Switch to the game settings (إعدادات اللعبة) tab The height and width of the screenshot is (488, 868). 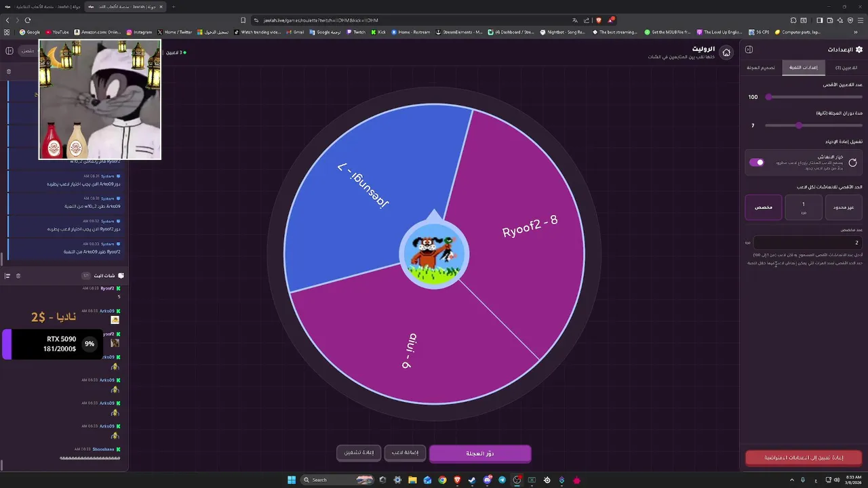click(804, 68)
